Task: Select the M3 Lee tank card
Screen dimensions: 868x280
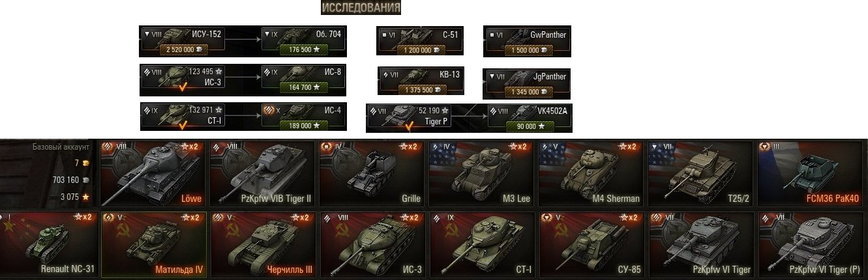Action: [481, 174]
